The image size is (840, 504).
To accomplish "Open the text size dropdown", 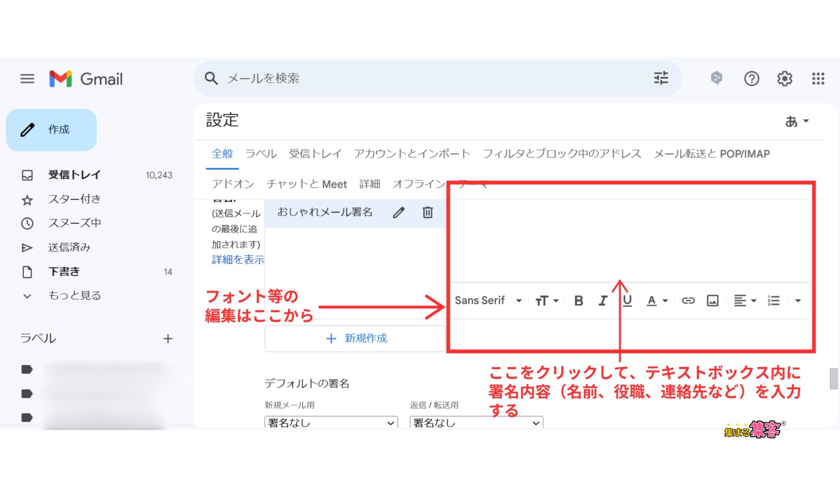I will [x=547, y=301].
